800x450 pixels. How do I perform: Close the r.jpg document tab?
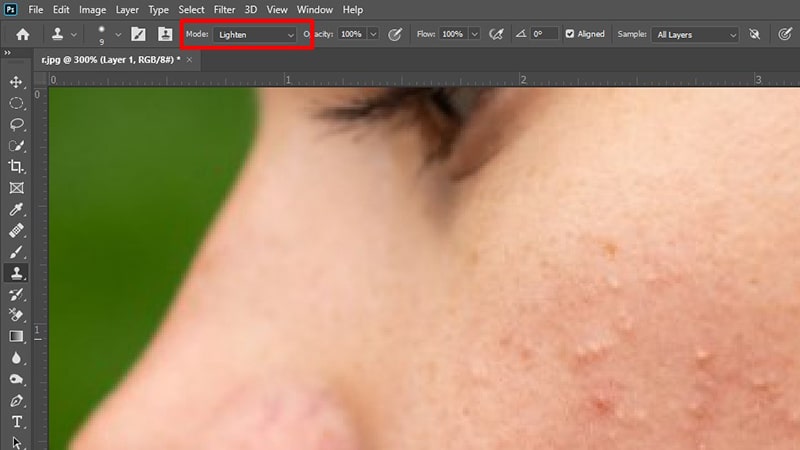189,60
